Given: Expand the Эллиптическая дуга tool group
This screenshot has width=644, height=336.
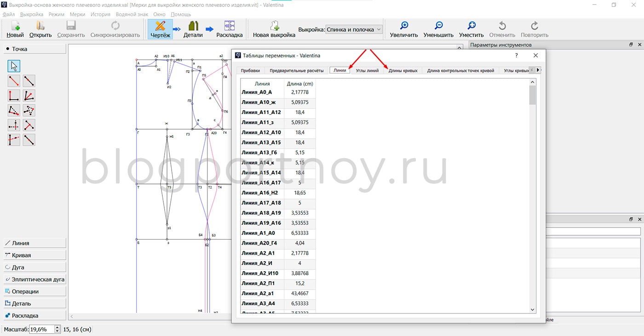Looking at the screenshot, I should coord(35,279).
